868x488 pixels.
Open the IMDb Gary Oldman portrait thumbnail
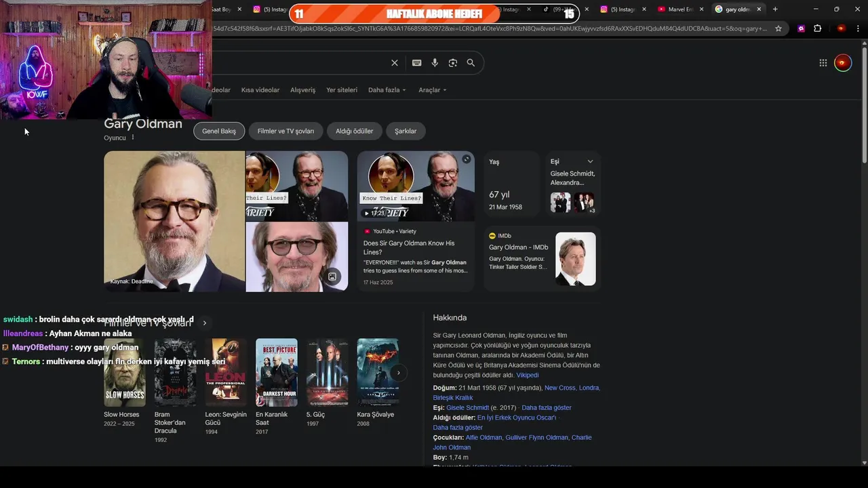tap(576, 259)
